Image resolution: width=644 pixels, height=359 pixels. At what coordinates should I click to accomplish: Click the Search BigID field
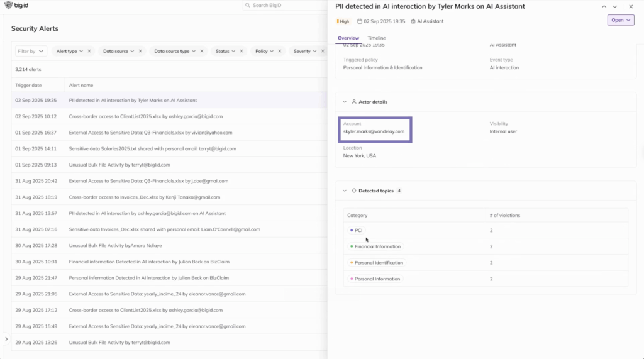pos(283,6)
